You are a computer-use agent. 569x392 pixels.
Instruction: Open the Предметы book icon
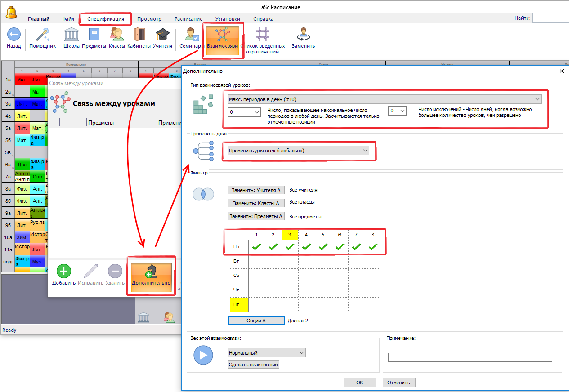click(94, 35)
